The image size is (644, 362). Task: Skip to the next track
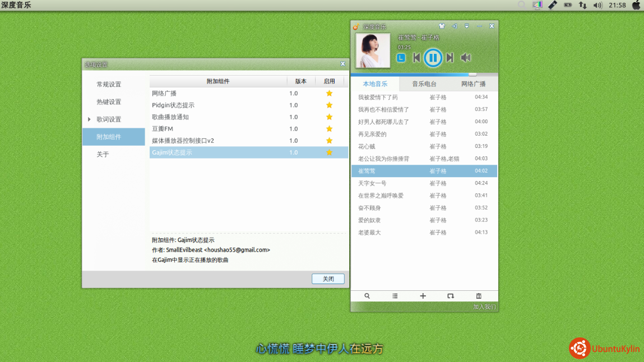[450, 58]
